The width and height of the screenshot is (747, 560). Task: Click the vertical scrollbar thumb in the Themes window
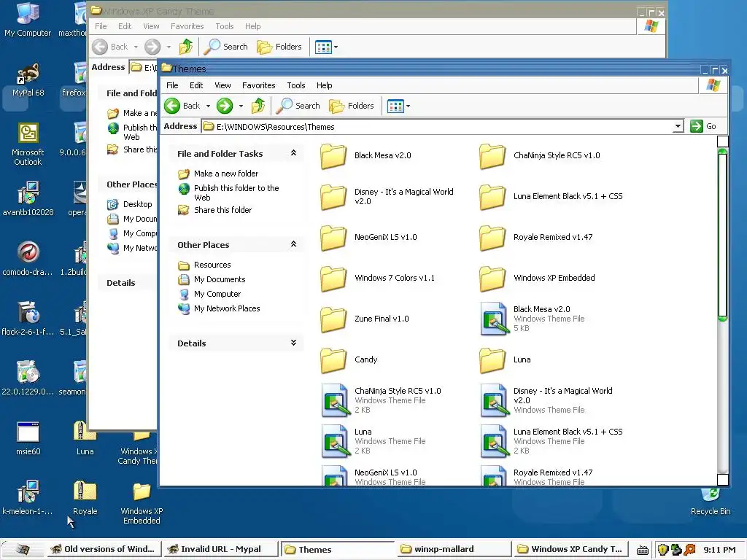pyautogui.click(x=722, y=236)
